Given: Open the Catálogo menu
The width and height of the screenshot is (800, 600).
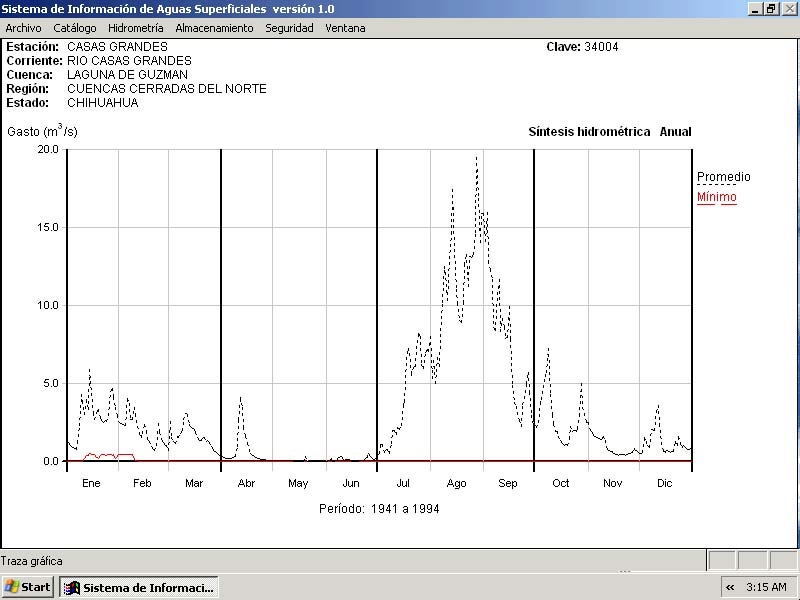Looking at the screenshot, I should pyautogui.click(x=75, y=28).
